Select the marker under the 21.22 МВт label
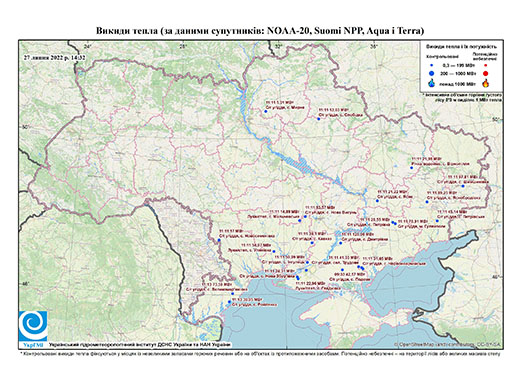 377,201
